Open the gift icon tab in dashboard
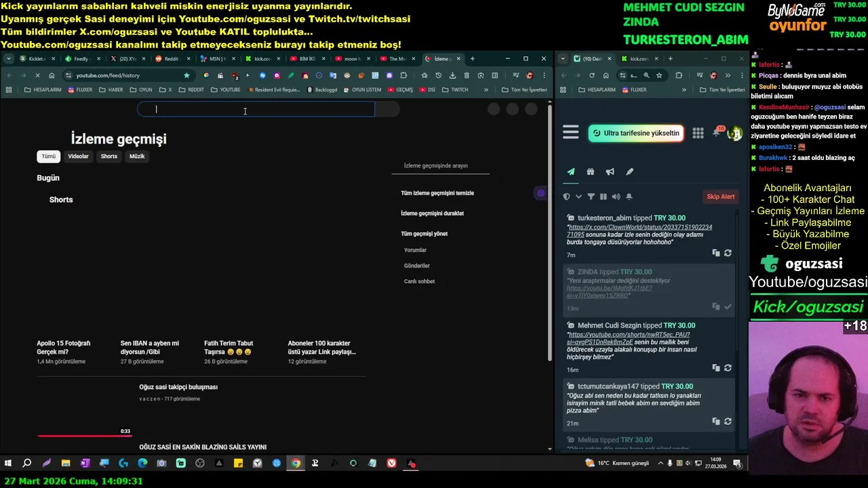This screenshot has width=868, height=488. tap(591, 171)
